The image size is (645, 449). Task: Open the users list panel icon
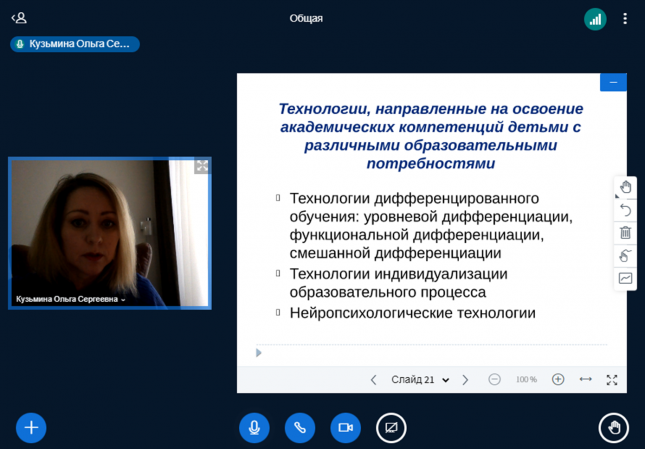(19, 18)
